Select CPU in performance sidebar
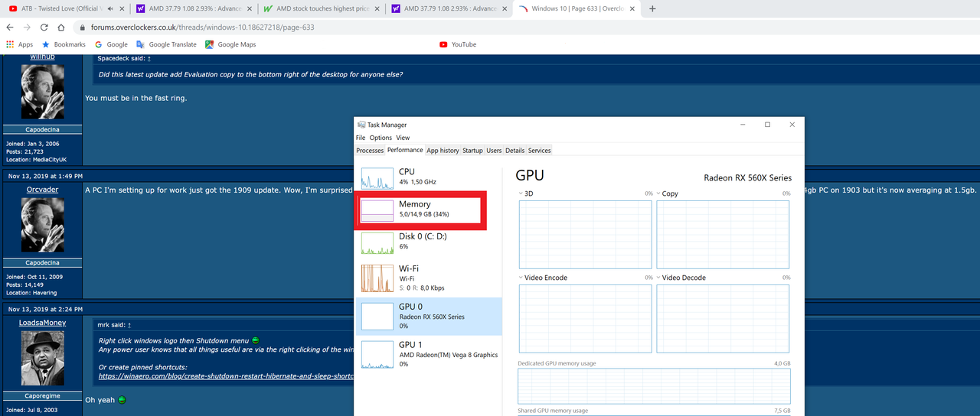Viewport: 980px width, 416px height. pos(429,177)
